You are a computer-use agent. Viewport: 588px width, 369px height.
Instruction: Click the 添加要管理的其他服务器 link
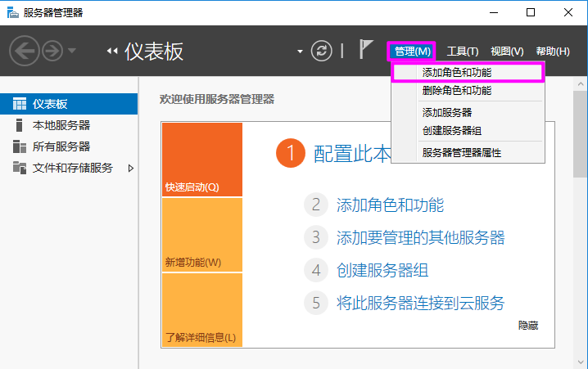[x=420, y=238]
